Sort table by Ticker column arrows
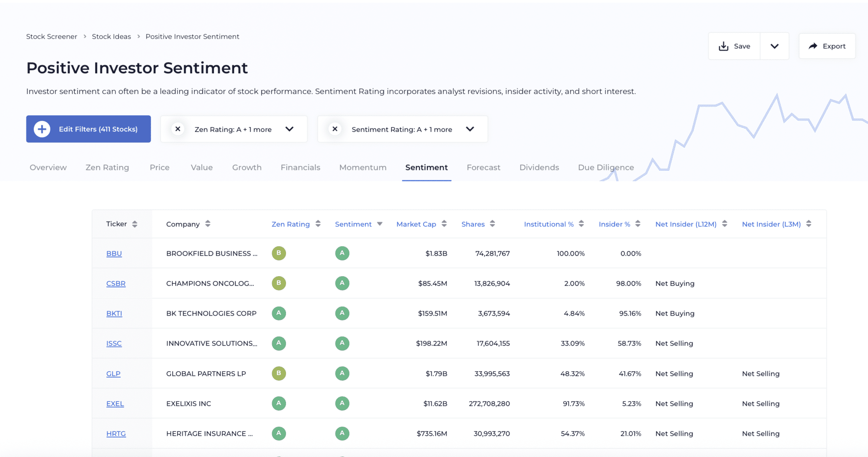868x457 pixels. [135, 224]
